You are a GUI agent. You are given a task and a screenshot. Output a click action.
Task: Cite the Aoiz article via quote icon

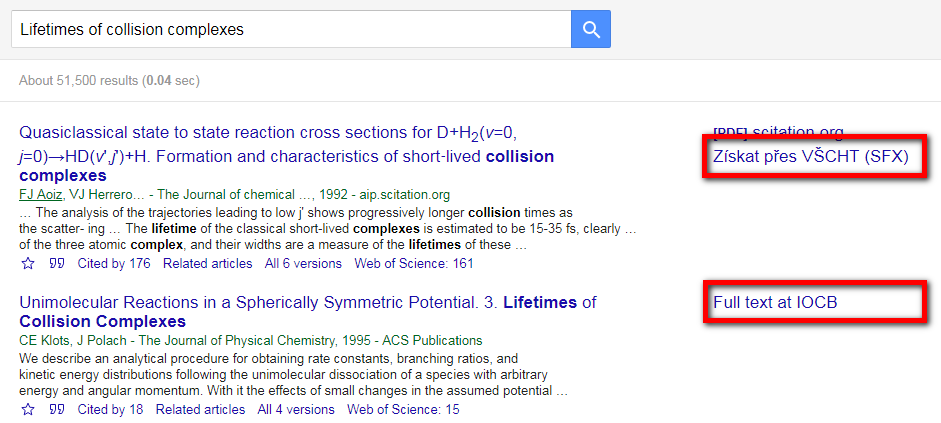click(x=56, y=263)
